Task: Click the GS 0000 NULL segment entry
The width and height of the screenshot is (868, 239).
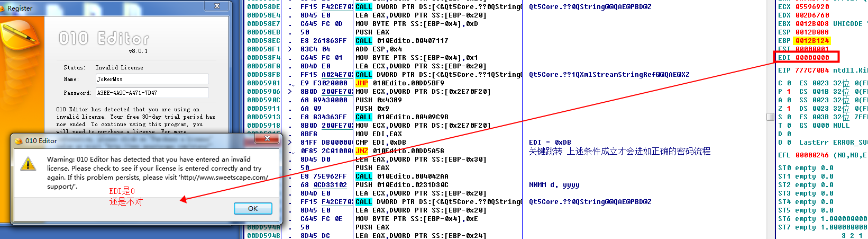Action: (x=824, y=126)
